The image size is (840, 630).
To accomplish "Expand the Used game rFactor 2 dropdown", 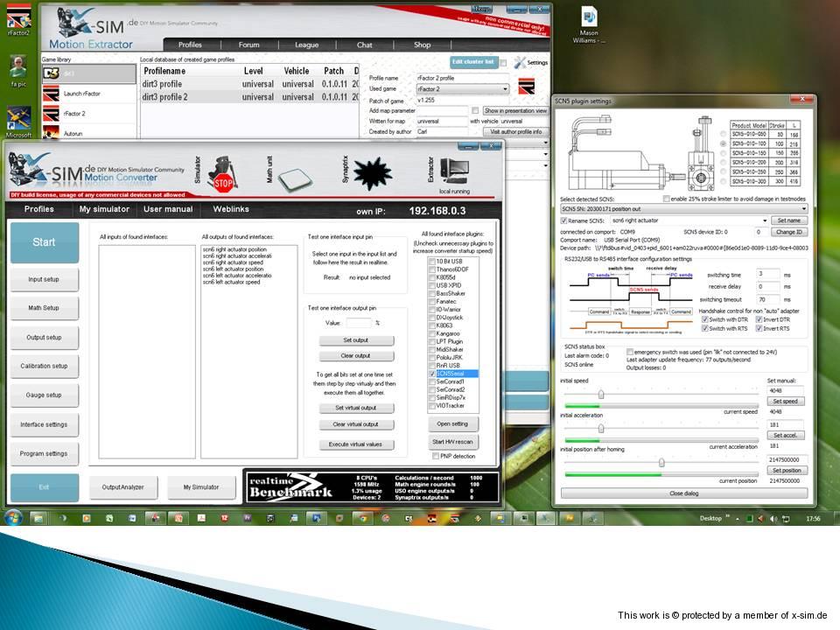I will click(505, 89).
